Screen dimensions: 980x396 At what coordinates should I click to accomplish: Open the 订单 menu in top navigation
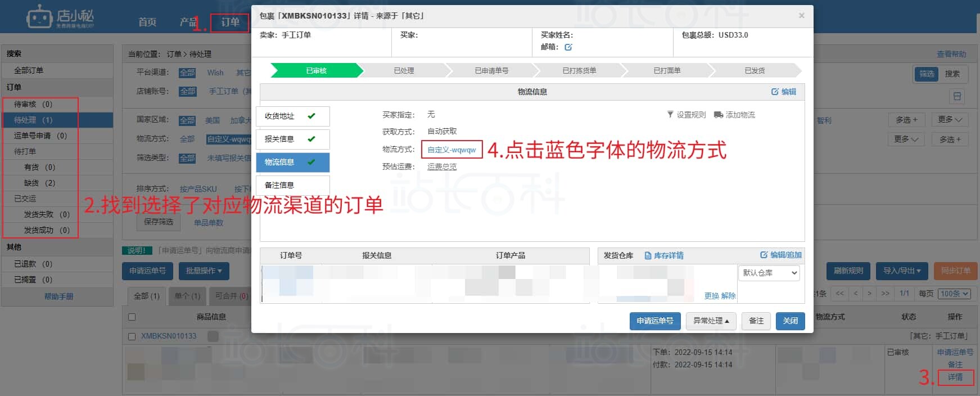point(230,22)
